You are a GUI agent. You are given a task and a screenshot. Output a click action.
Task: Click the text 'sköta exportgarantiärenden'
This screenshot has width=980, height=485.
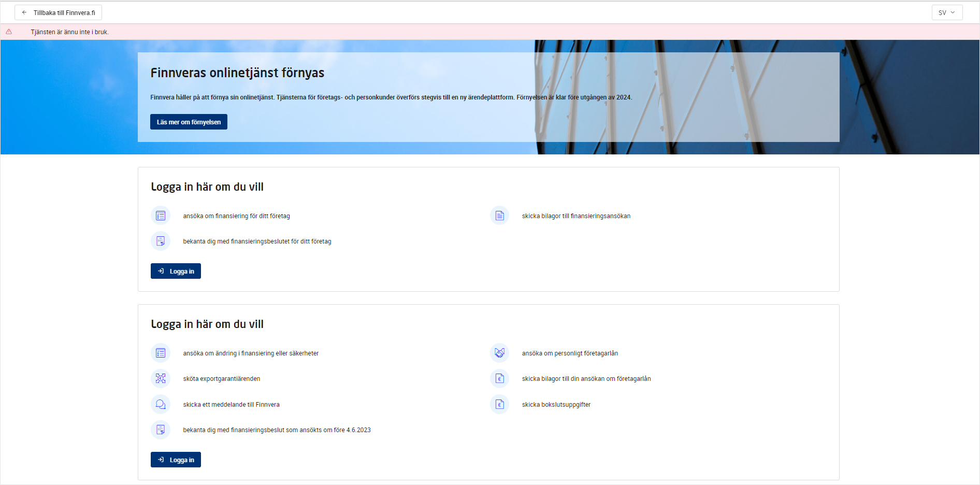(x=221, y=379)
